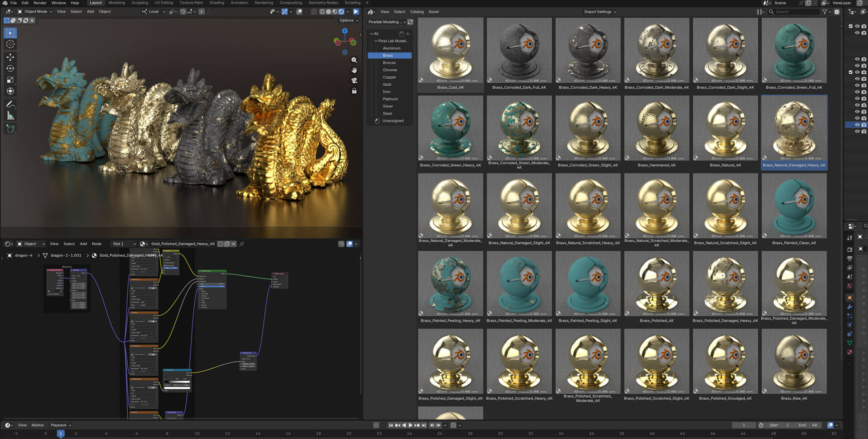Select the Bronze catalog
Screen dimensions: 868x439
coord(389,63)
